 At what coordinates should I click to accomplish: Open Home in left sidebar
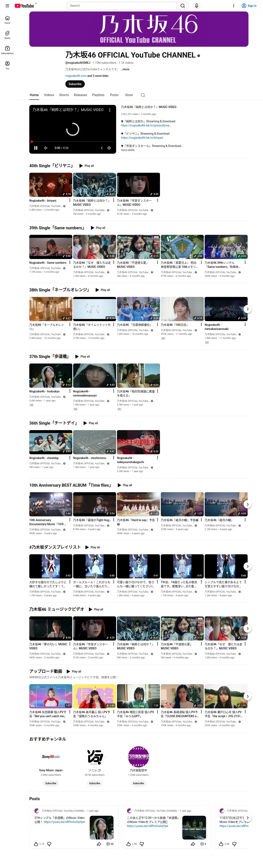click(x=7, y=20)
